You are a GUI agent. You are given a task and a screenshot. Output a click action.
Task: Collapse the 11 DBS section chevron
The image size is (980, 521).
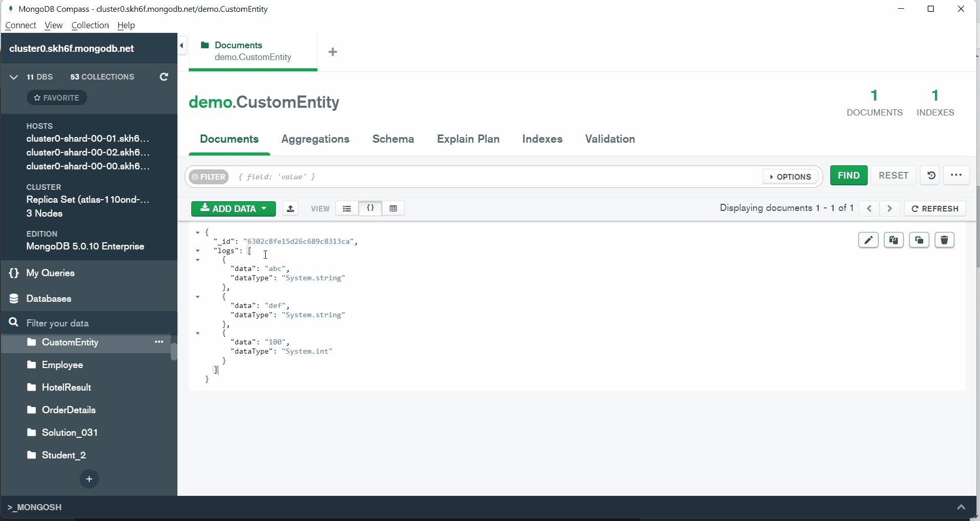(x=13, y=77)
